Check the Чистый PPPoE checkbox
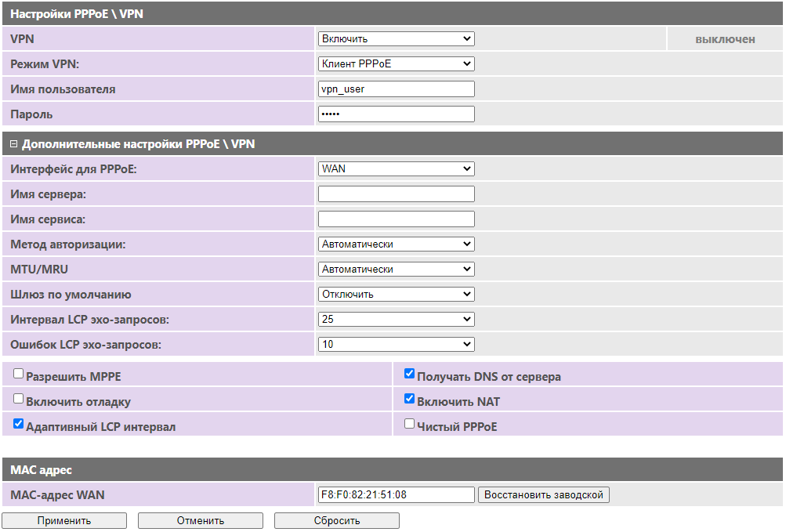 click(409, 424)
